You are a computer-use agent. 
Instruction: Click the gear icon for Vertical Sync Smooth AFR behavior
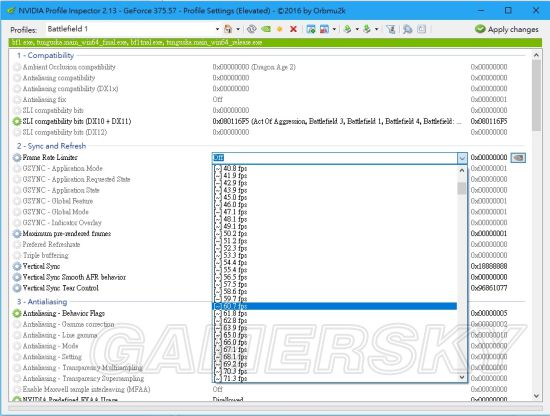17,277
